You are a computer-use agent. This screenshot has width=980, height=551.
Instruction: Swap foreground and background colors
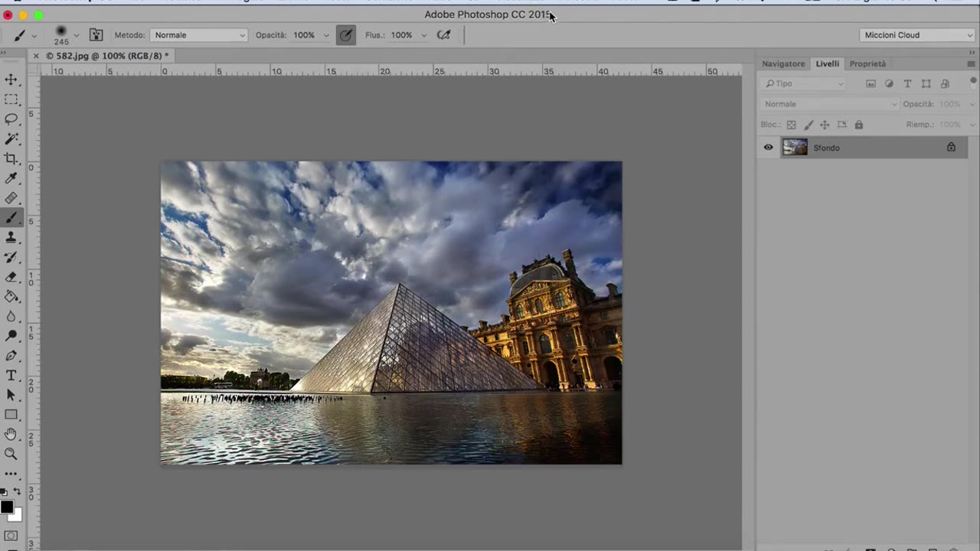pyautogui.click(x=17, y=492)
